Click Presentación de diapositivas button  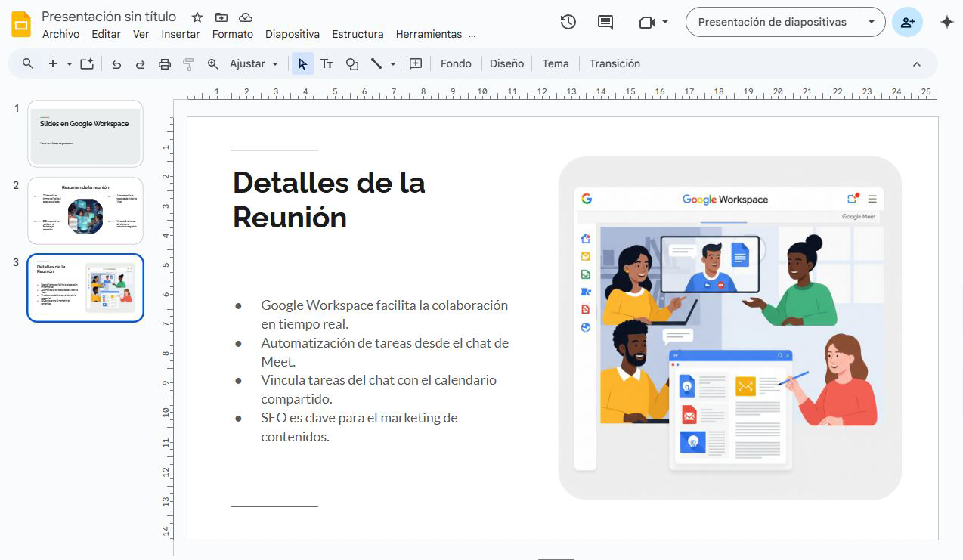[773, 22]
